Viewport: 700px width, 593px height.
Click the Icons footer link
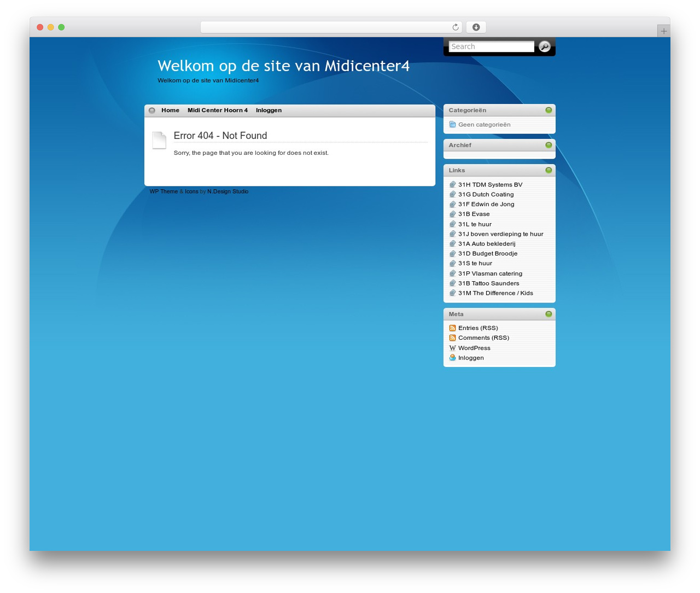(191, 191)
